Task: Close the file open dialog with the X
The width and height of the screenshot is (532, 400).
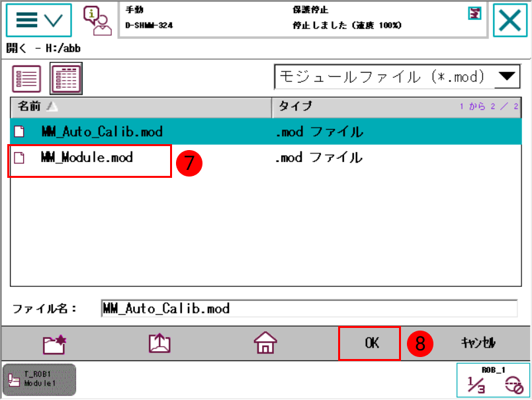Action: click(510, 20)
